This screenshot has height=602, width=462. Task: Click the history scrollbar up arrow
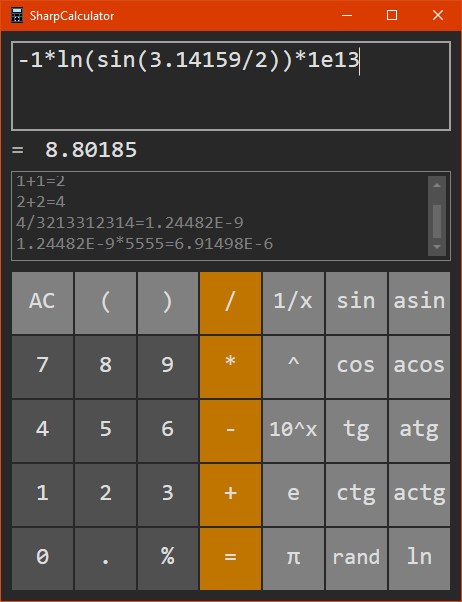click(437, 185)
